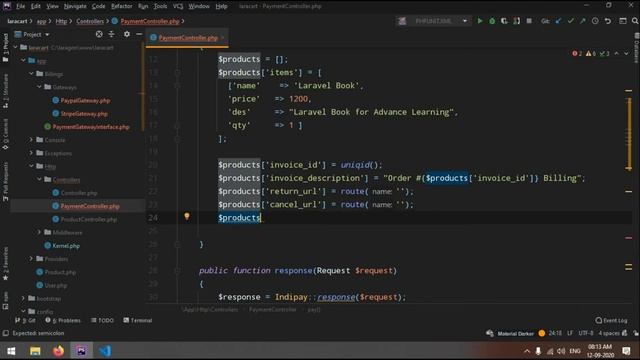
Task: Click the ENG language indicator in system tray
Action: click(x=575, y=351)
